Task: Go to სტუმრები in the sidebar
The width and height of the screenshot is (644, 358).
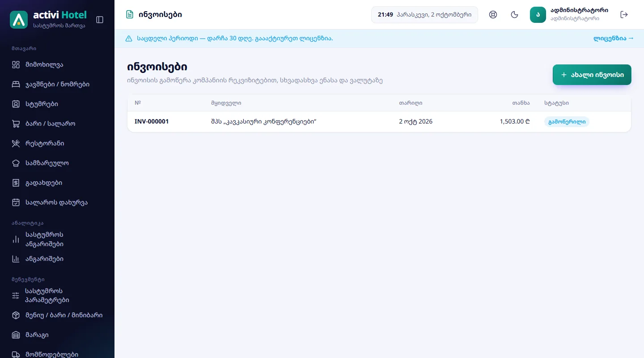Action: pos(57,104)
